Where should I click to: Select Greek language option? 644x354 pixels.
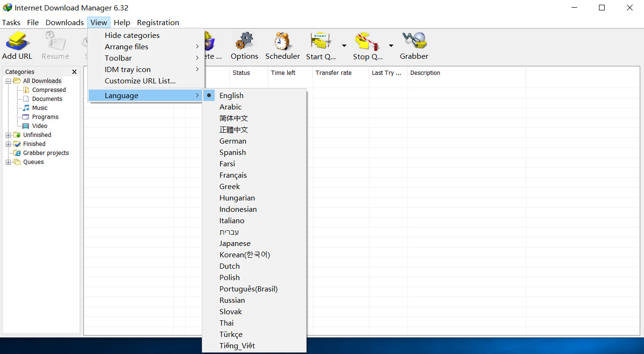pyautogui.click(x=254, y=186)
